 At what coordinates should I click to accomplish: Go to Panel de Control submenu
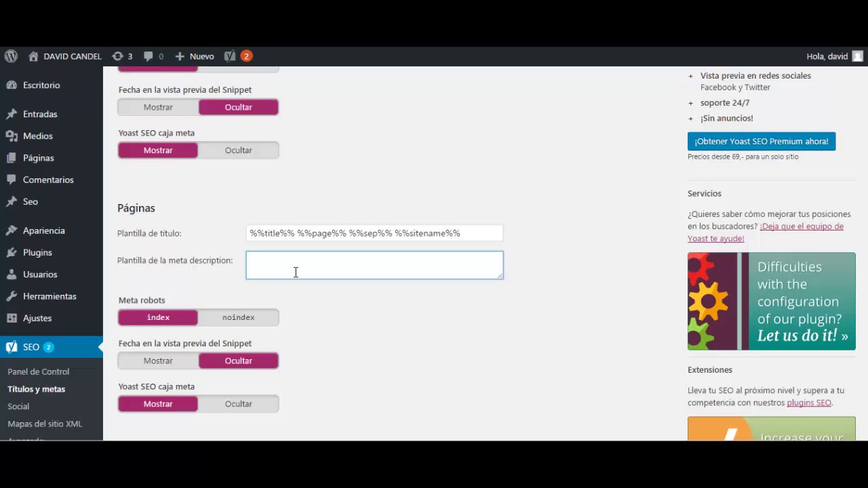tap(39, 371)
